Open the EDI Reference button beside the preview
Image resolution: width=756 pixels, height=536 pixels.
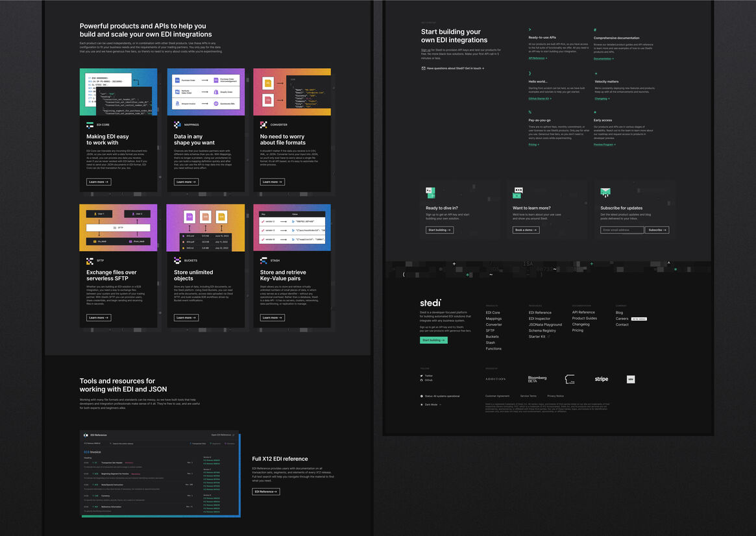[x=265, y=492]
